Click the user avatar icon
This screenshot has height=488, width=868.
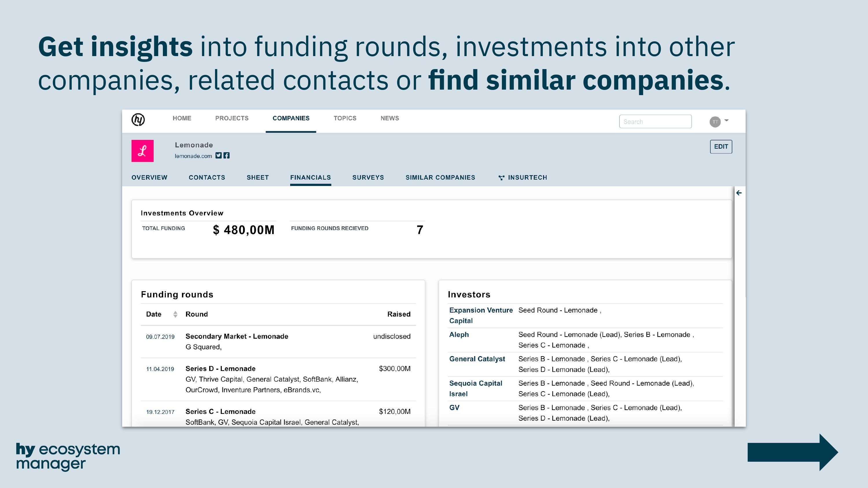(x=715, y=122)
